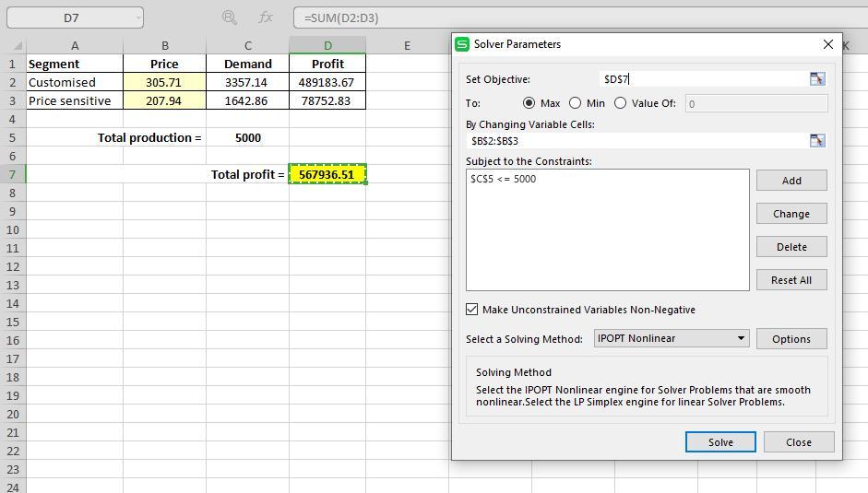
Task: Click the demand cell 3357.14
Action: pos(247,82)
